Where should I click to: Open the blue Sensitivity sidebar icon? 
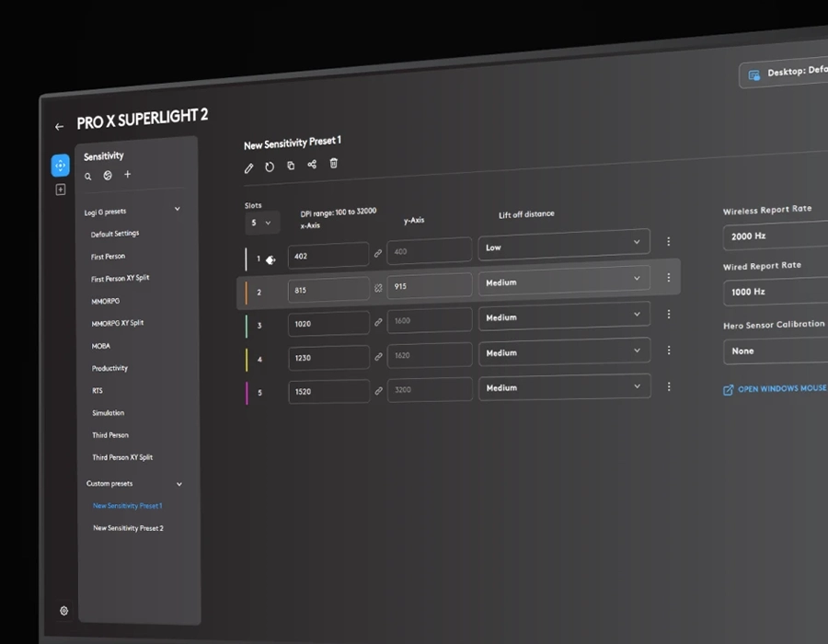pyautogui.click(x=60, y=166)
